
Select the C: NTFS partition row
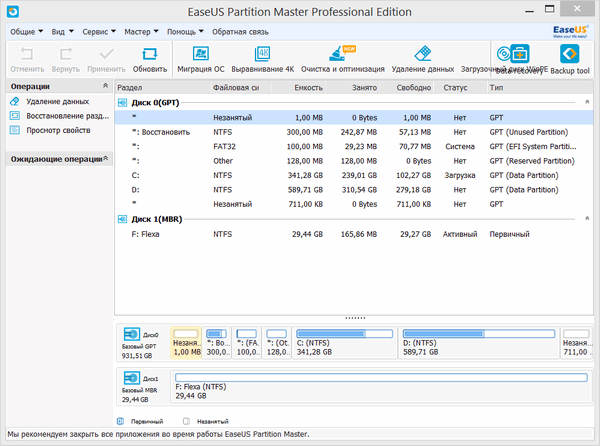pos(354,175)
